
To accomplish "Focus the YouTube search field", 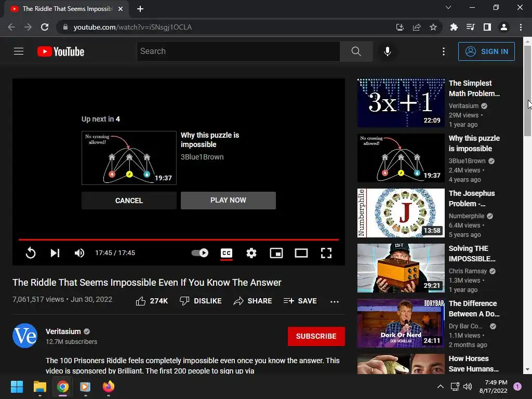I will (238, 51).
